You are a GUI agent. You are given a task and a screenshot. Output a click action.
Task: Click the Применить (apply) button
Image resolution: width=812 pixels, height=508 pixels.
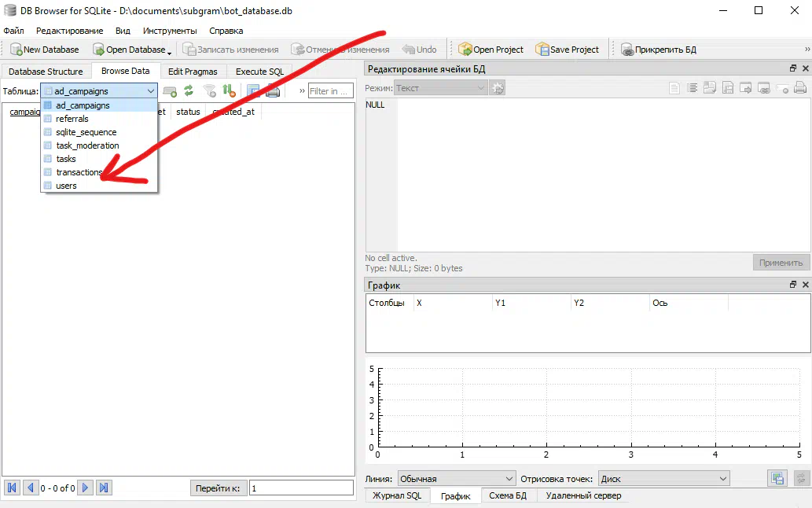(x=781, y=263)
